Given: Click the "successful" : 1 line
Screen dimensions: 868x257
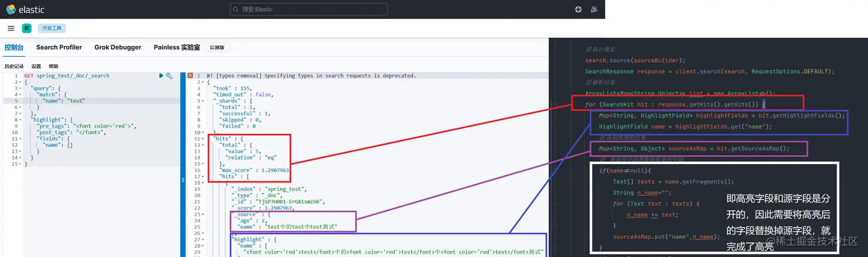Looking at the screenshot, I should 246,114.
